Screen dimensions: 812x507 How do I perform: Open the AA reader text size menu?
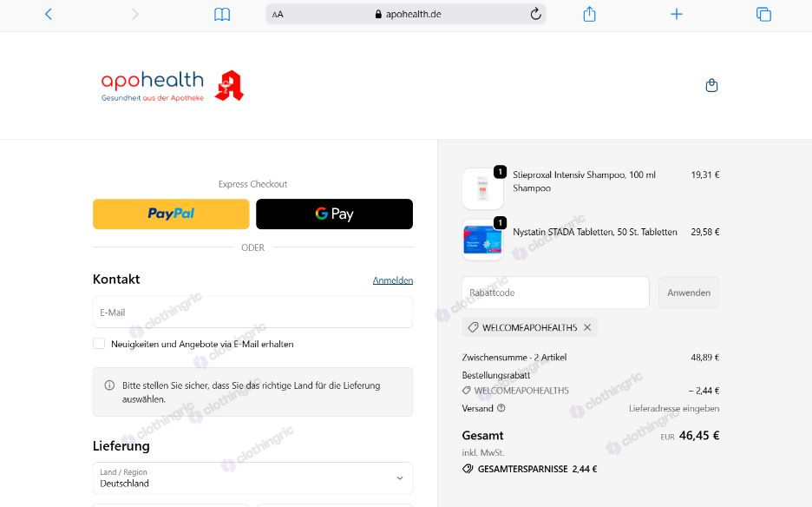(278, 15)
